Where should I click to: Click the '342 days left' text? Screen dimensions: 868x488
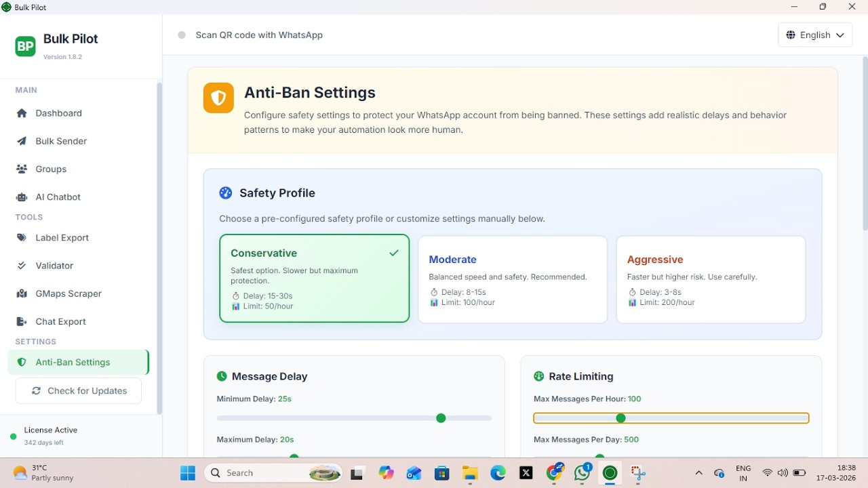[x=43, y=443]
